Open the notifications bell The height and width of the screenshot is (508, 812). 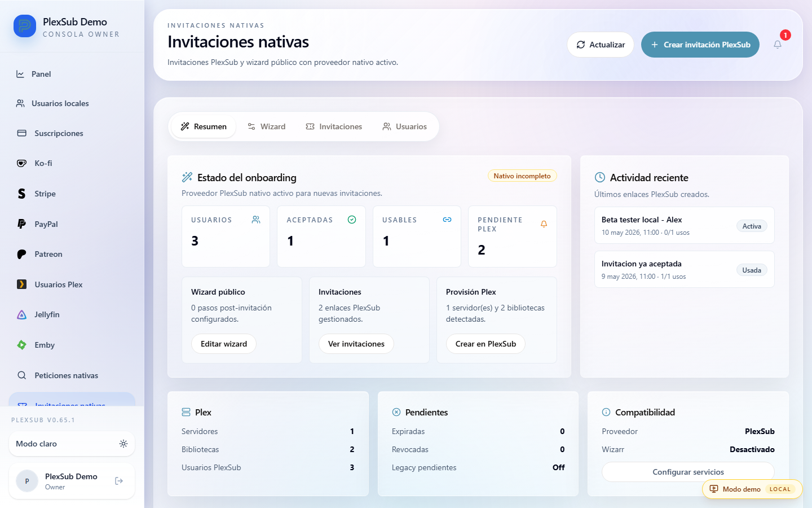[778, 45]
